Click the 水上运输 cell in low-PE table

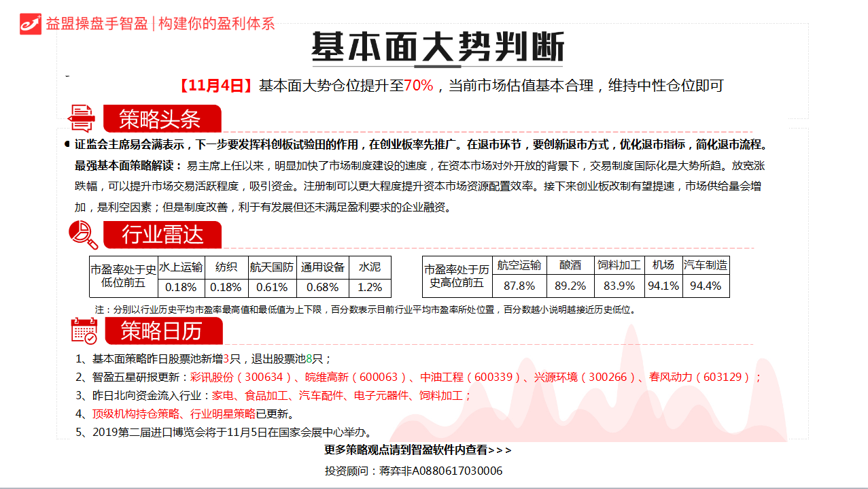pos(180,267)
